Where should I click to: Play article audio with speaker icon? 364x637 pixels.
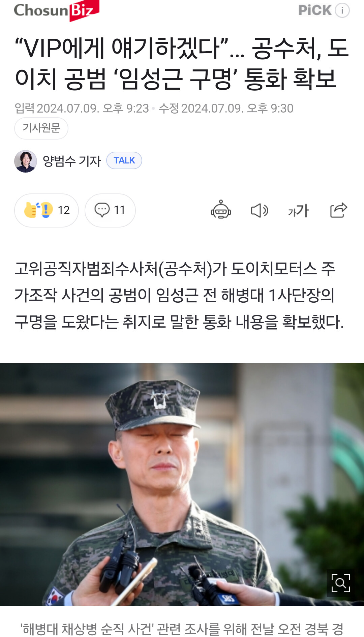(260, 210)
